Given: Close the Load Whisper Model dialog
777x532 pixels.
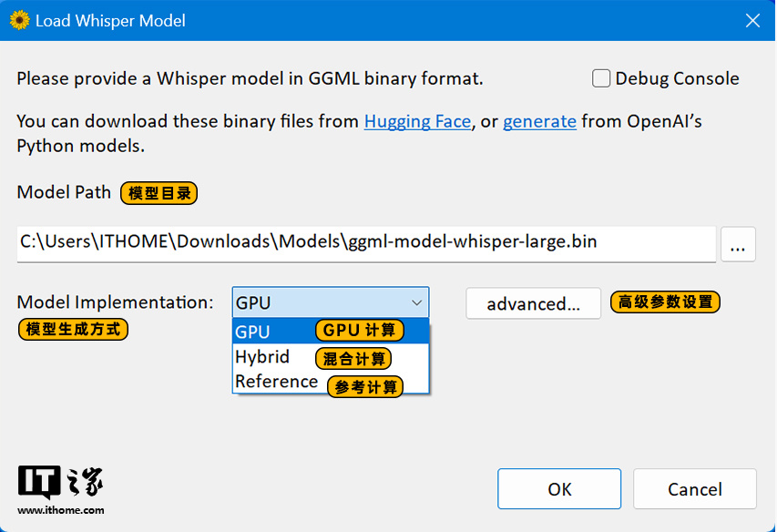Looking at the screenshot, I should point(752,20).
